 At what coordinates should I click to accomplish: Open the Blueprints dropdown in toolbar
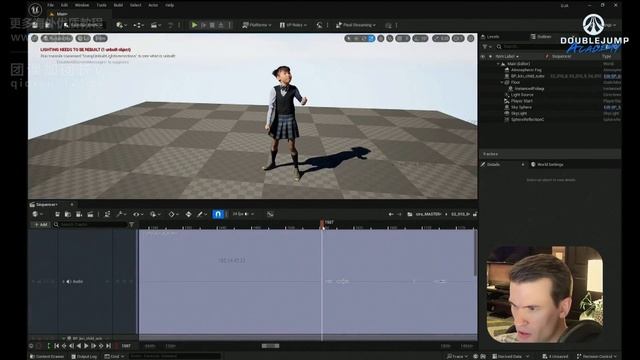pyautogui.click(x=138, y=25)
